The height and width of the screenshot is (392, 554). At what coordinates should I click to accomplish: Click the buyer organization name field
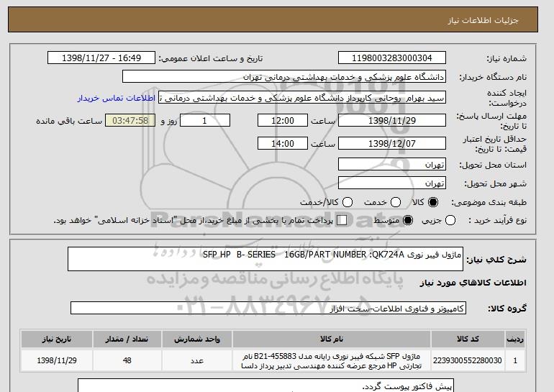284,77
